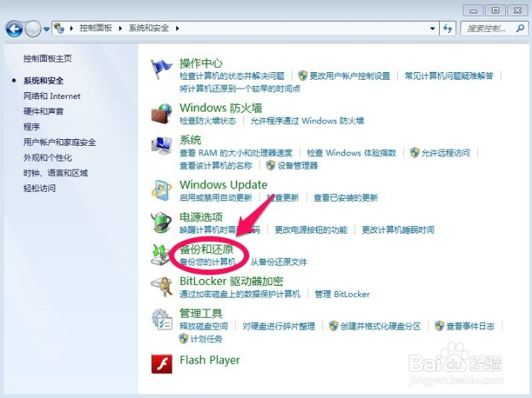Select 网络和 Internet in the left sidebar

(51, 96)
